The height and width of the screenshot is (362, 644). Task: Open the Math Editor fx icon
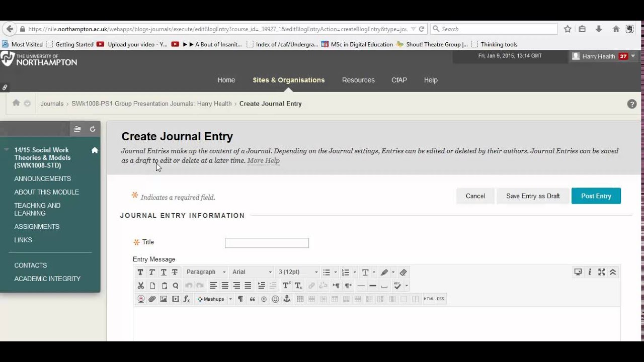[187, 299]
